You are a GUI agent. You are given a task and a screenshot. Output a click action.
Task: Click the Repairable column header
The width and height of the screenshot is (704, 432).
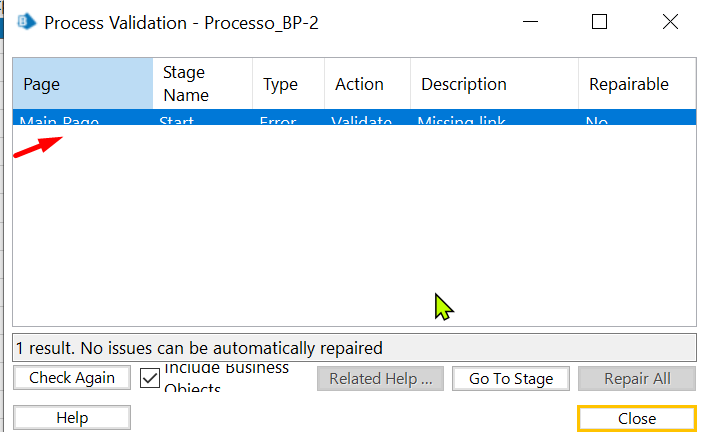[636, 84]
